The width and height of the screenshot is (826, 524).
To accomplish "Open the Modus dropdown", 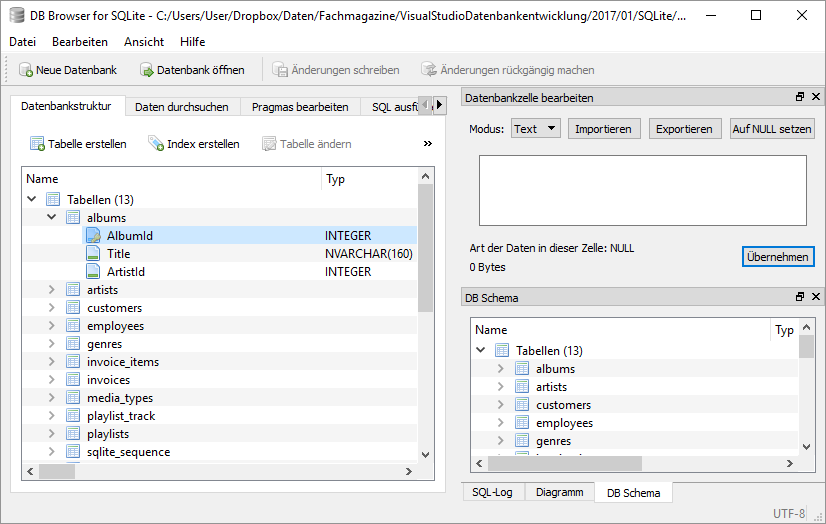I will pos(536,128).
